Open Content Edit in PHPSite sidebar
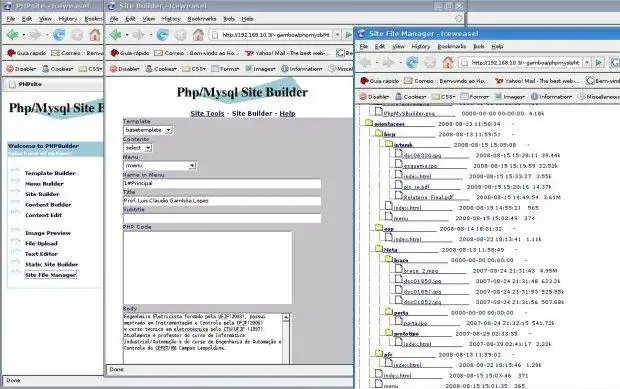The height and width of the screenshot is (389, 620). [43, 215]
